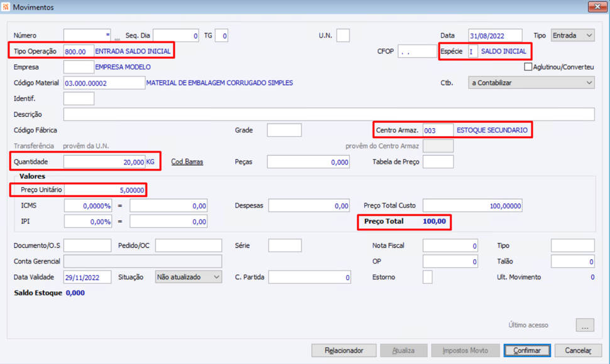Open the Tipo Entrada dropdown
This screenshot has width=610, height=364.
tap(572, 35)
